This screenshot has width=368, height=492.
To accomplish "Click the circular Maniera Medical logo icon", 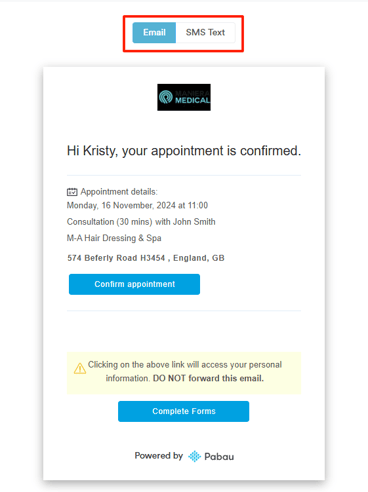I will 166,97.
